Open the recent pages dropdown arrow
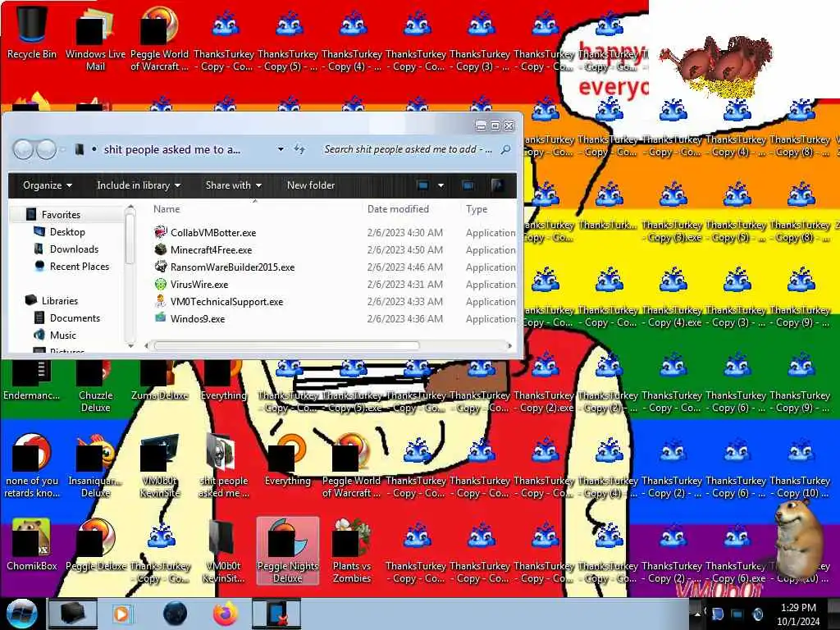Screen dimensions: 840x630 (63, 149)
